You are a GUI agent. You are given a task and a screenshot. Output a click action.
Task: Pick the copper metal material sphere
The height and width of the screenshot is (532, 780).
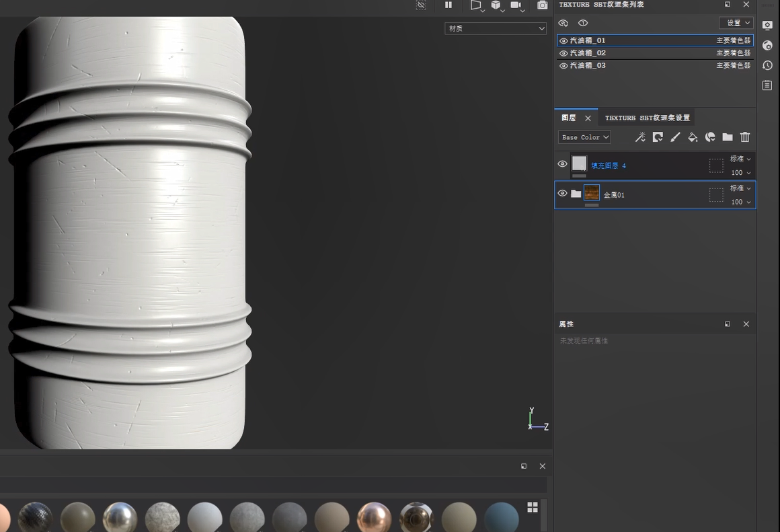pos(373,518)
